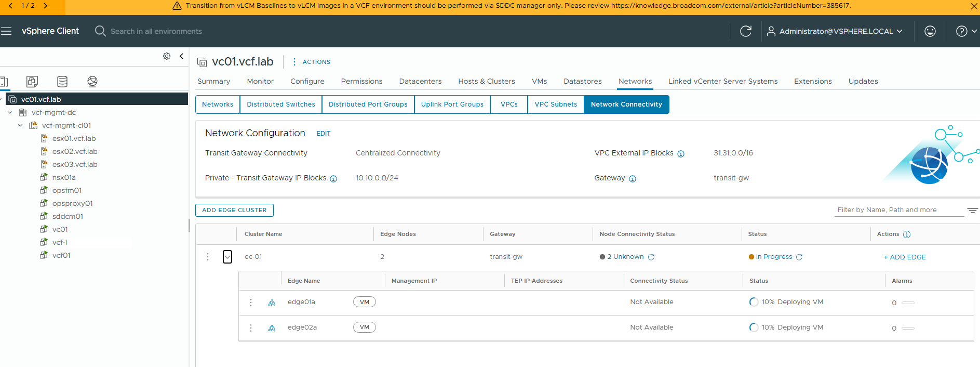This screenshot has width=980, height=367.
Task: Select esx02.vcf.lab host in tree
Action: point(75,151)
